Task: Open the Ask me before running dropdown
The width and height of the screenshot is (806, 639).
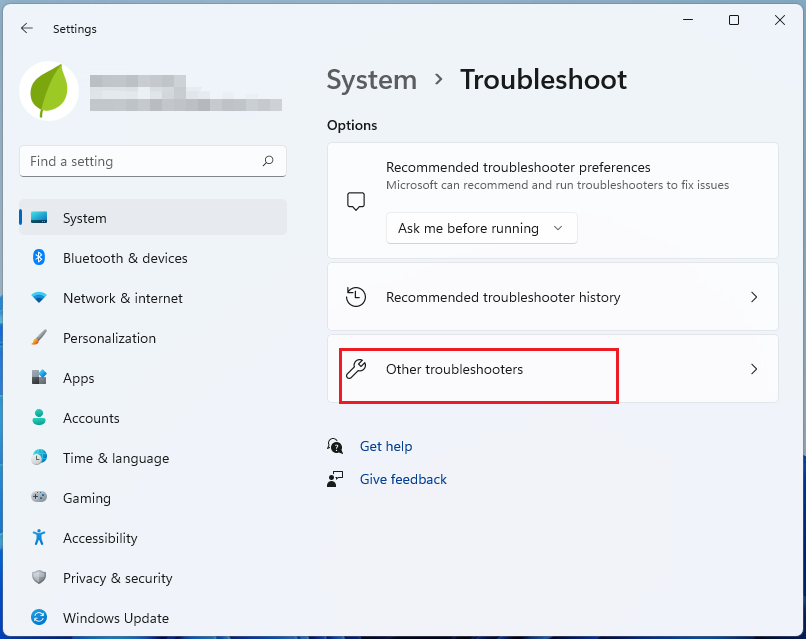Action: click(x=481, y=228)
